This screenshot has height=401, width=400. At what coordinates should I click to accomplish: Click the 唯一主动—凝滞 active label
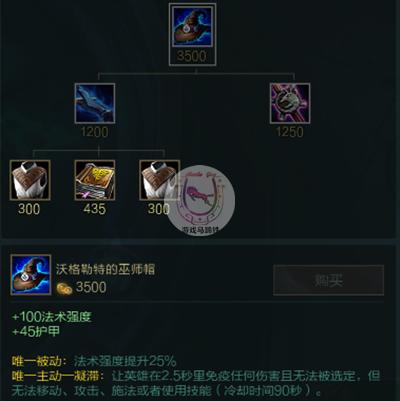(x=57, y=376)
